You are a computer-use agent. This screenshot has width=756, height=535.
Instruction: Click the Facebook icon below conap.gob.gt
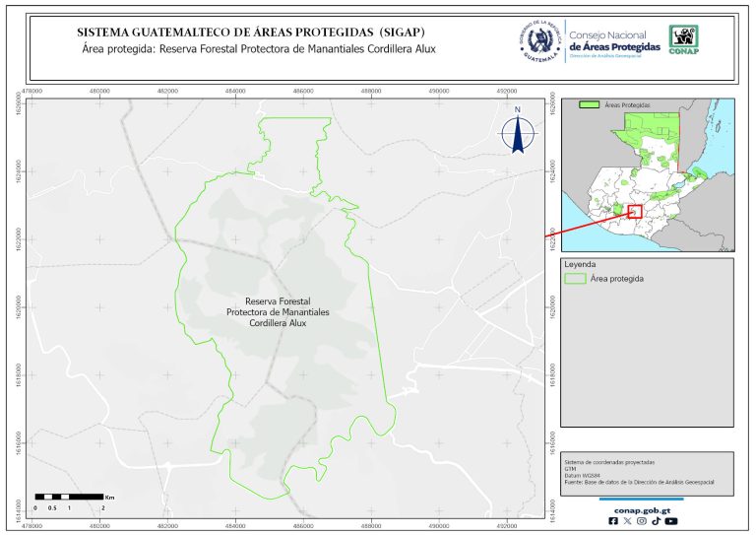point(614,521)
